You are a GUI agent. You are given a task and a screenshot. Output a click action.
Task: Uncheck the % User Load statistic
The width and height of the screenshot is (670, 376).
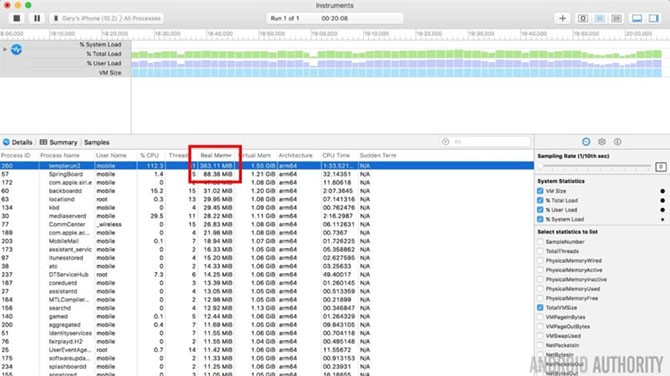click(540, 210)
